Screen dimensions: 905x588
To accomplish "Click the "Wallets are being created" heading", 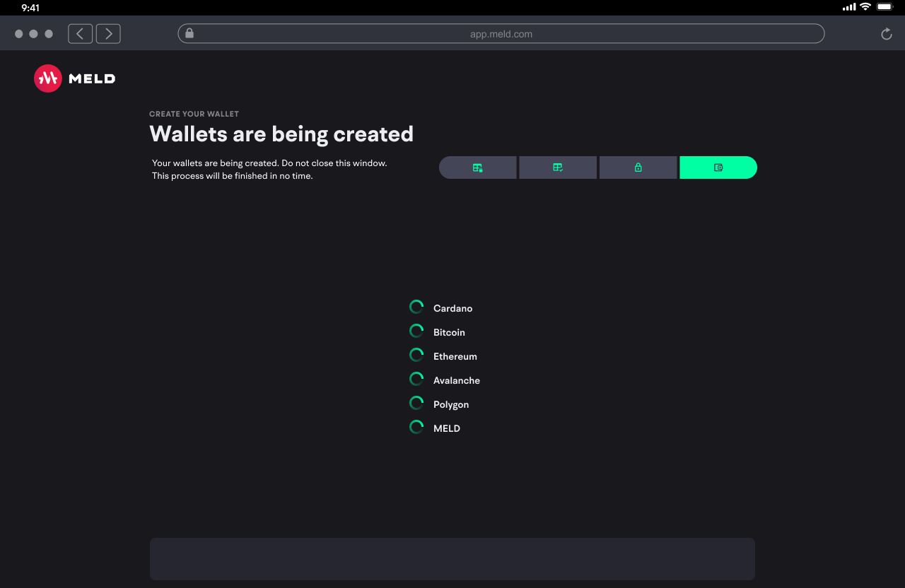I will point(281,134).
